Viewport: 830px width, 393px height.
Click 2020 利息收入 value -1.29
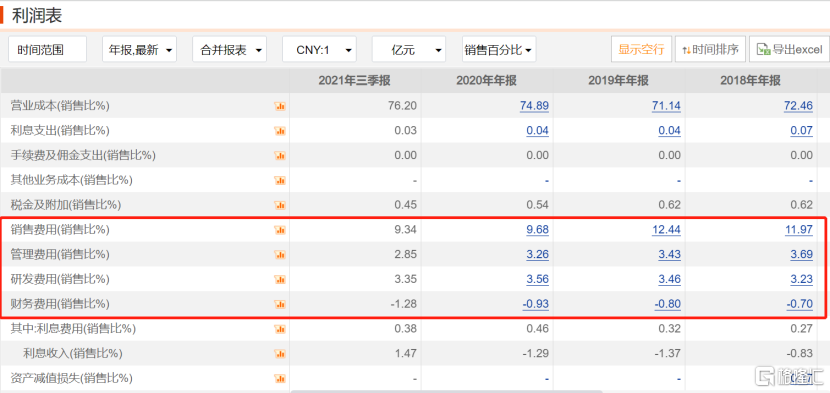tap(535, 354)
